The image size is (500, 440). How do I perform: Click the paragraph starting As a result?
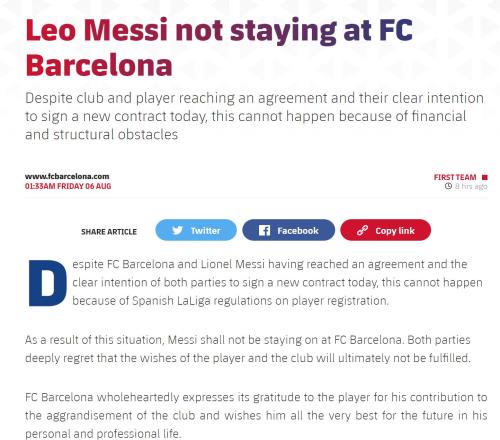tap(248, 349)
